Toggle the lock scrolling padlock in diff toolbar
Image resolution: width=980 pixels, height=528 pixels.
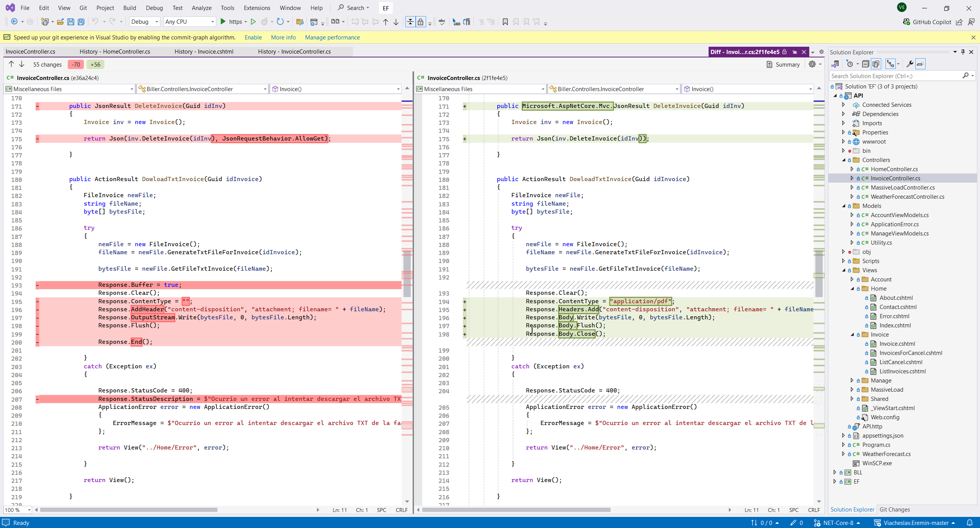[421, 22]
